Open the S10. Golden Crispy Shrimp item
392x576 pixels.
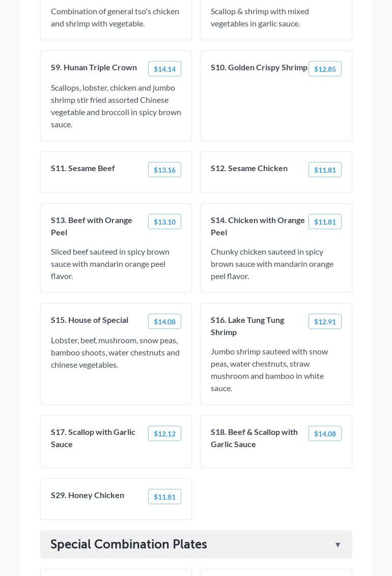(x=259, y=67)
